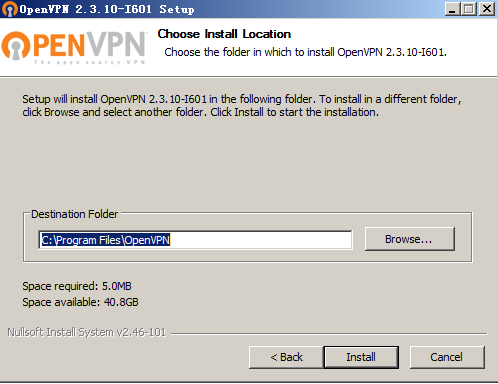This screenshot has width=498, height=384.
Task: Focus the destination folder path field
Action: tap(195, 240)
